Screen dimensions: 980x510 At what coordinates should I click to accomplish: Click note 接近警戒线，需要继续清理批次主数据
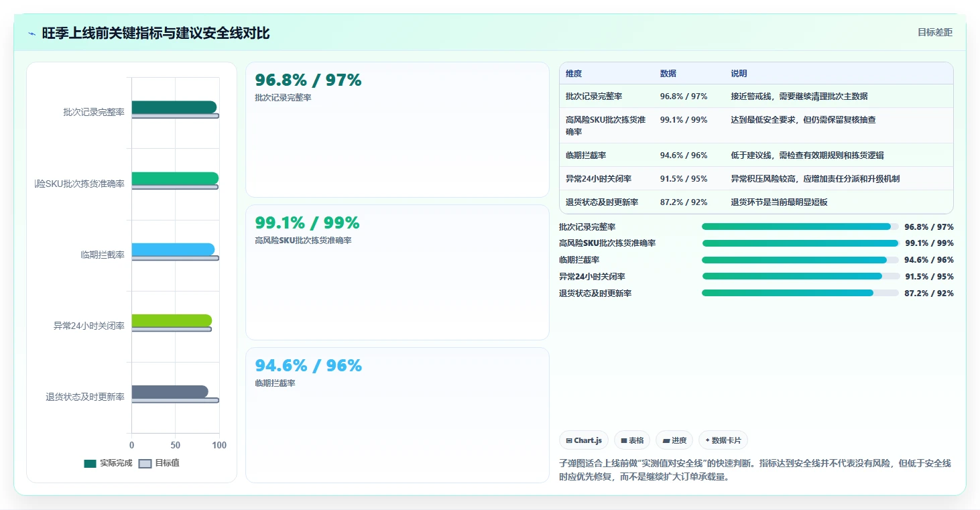coord(800,97)
